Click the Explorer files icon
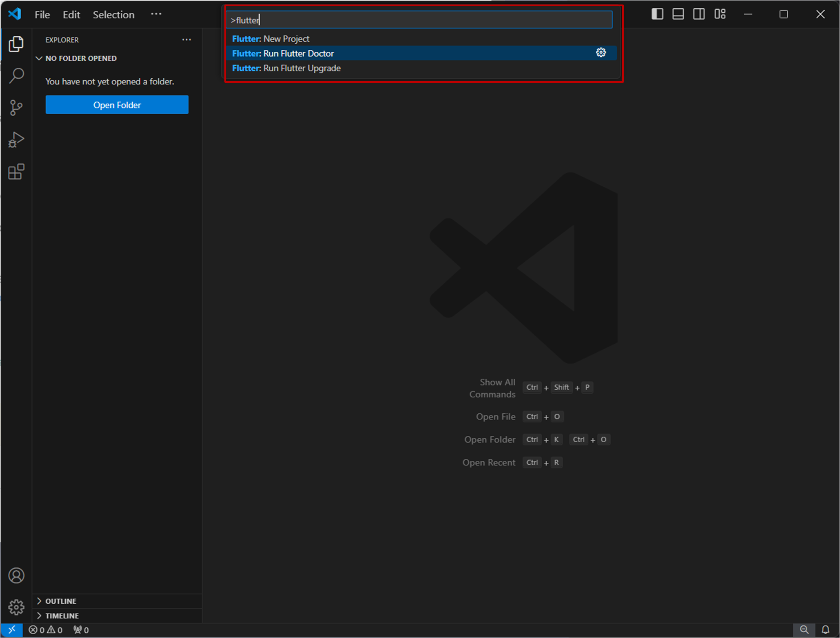Screen dimensions: 840x638 (x=16, y=44)
